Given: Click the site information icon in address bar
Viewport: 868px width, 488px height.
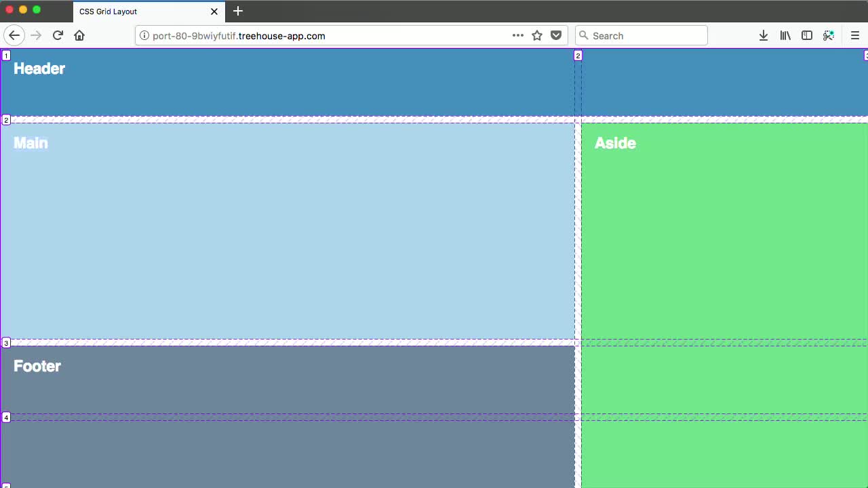Looking at the screenshot, I should point(144,36).
